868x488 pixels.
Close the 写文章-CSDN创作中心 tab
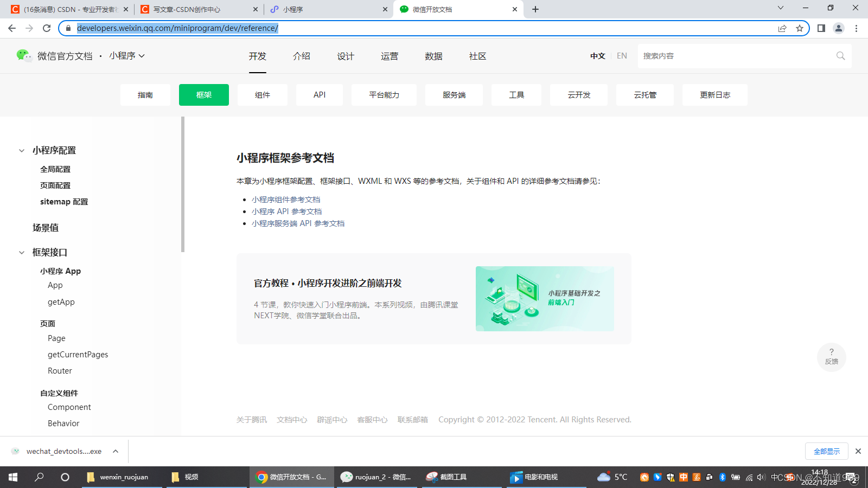[256, 9]
